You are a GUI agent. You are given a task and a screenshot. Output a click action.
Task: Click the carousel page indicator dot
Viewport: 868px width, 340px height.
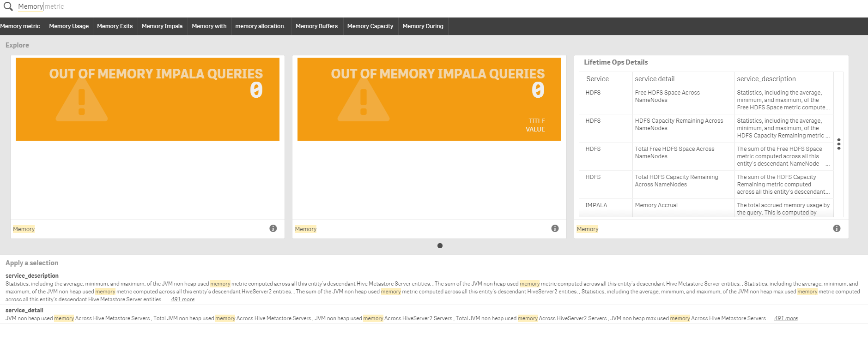(440, 245)
